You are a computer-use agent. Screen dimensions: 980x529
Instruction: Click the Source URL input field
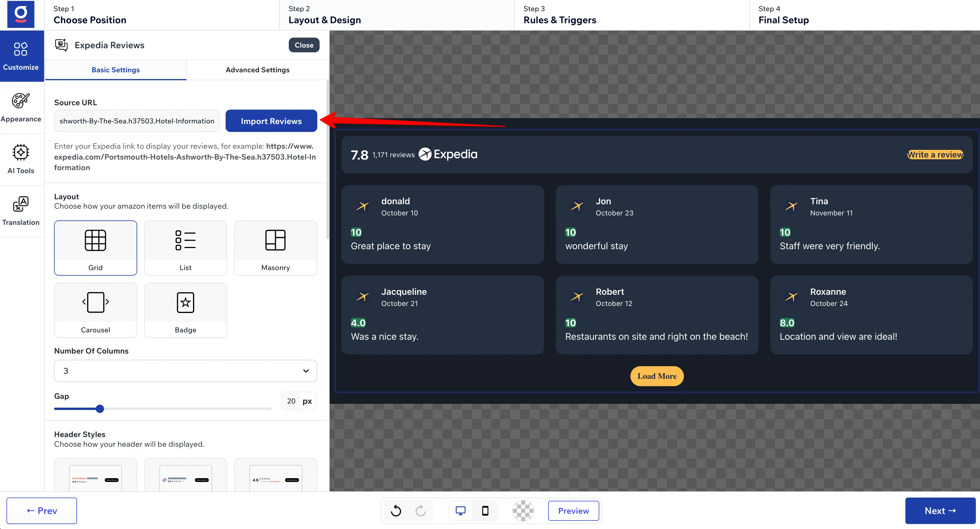137,121
